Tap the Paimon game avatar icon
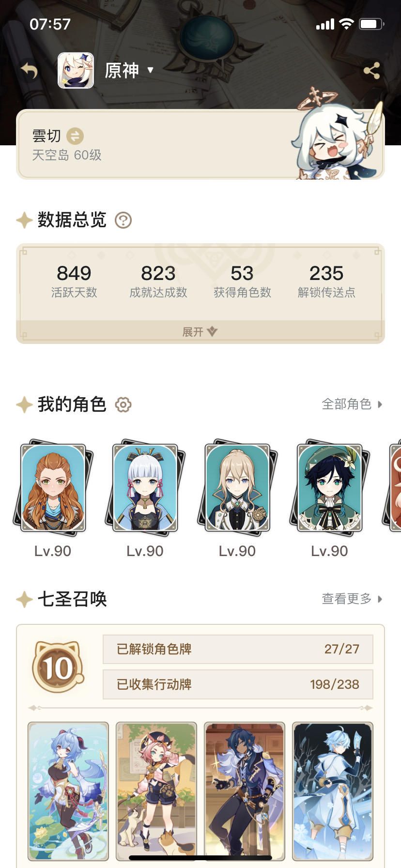The image size is (401, 868). [x=76, y=71]
